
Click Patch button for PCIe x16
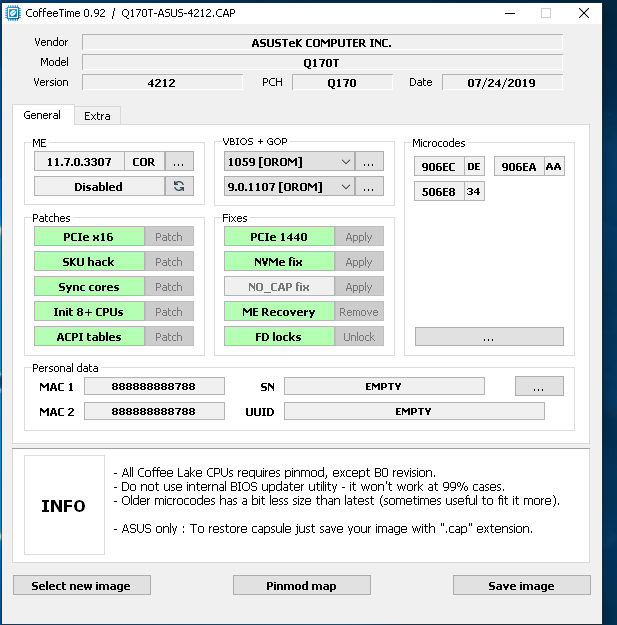pyautogui.click(x=169, y=237)
